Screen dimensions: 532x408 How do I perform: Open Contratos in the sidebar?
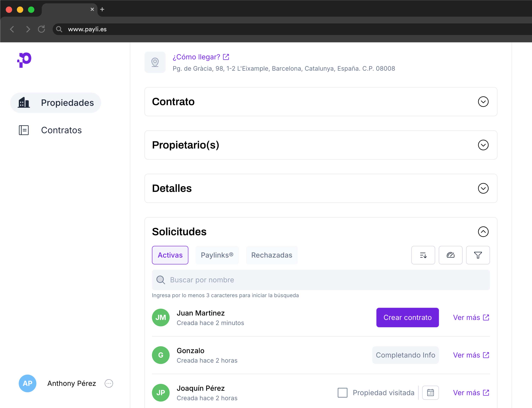[x=61, y=130]
